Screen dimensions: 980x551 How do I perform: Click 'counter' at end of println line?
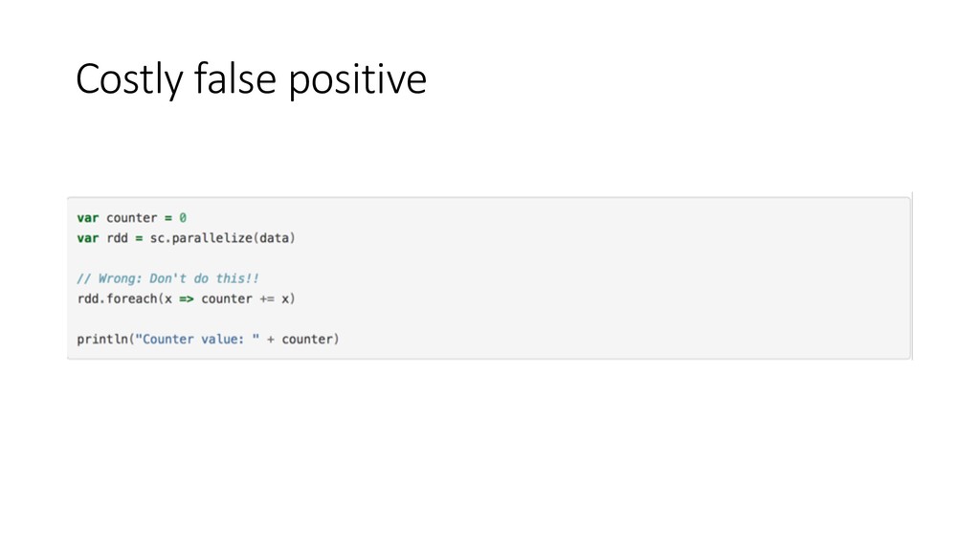coord(307,340)
